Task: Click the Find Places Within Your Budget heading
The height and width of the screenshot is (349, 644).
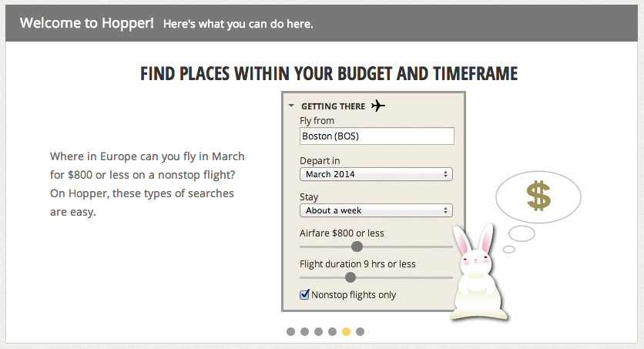Action: [329, 74]
